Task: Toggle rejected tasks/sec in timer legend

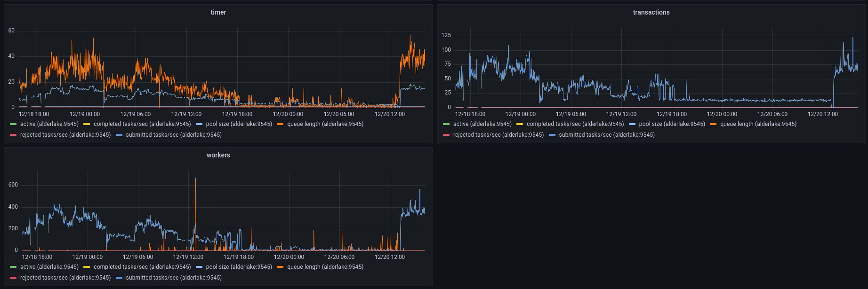Action: tap(65, 135)
